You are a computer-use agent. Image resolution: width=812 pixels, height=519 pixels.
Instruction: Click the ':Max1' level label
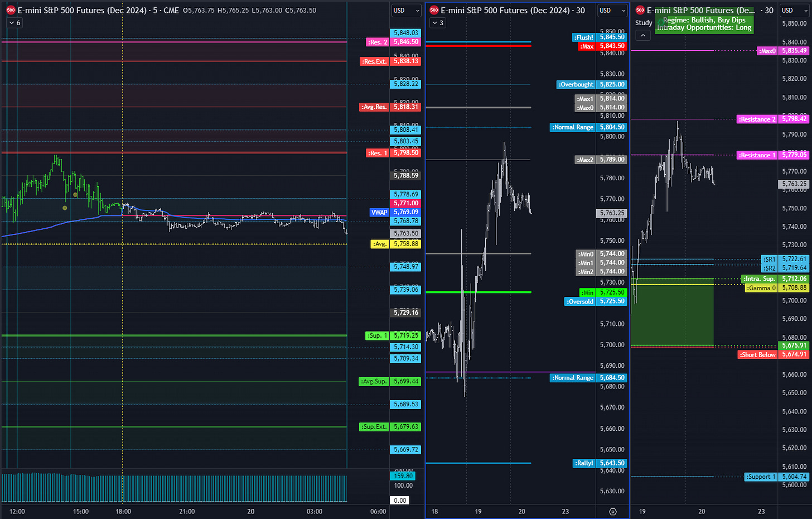coord(585,99)
